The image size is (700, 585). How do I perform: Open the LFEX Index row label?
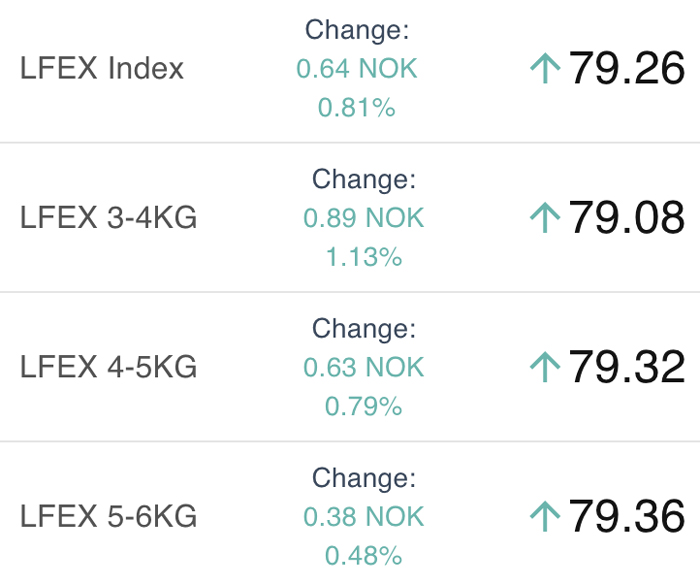click(102, 68)
